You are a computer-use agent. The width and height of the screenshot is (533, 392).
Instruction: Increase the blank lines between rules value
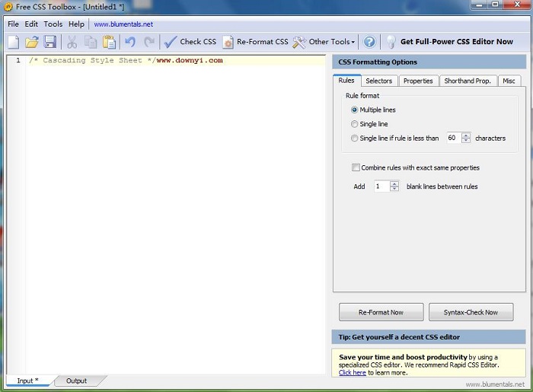(x=394, y=183)
